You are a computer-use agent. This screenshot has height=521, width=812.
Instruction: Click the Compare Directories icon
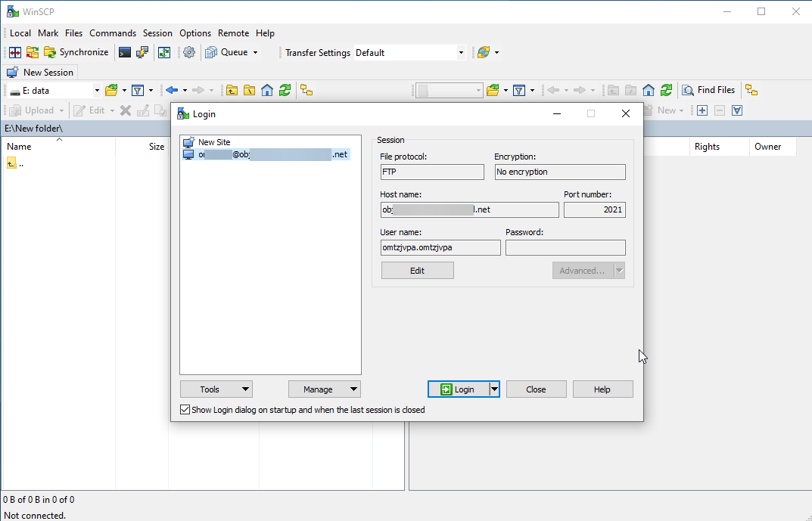click(14, 52)
